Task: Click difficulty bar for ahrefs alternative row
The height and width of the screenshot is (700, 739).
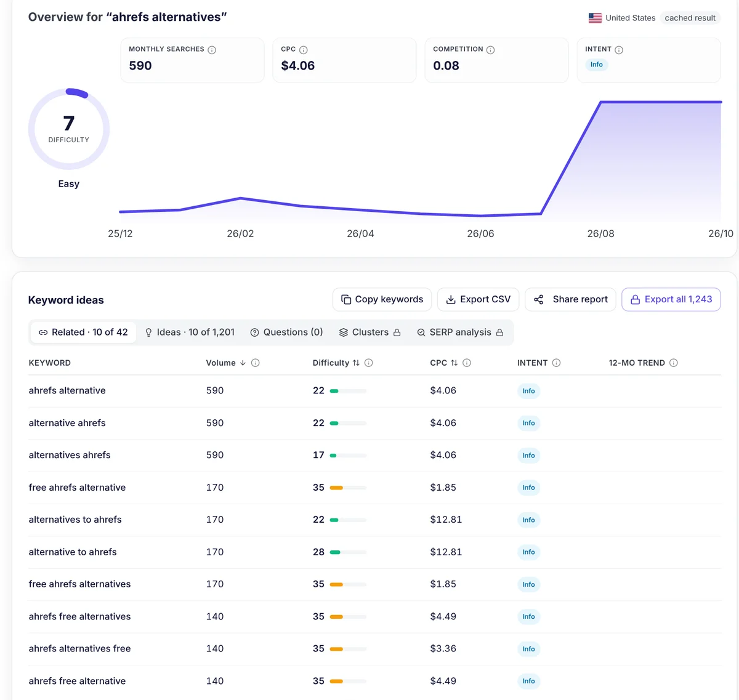Action: click(348, 391)
